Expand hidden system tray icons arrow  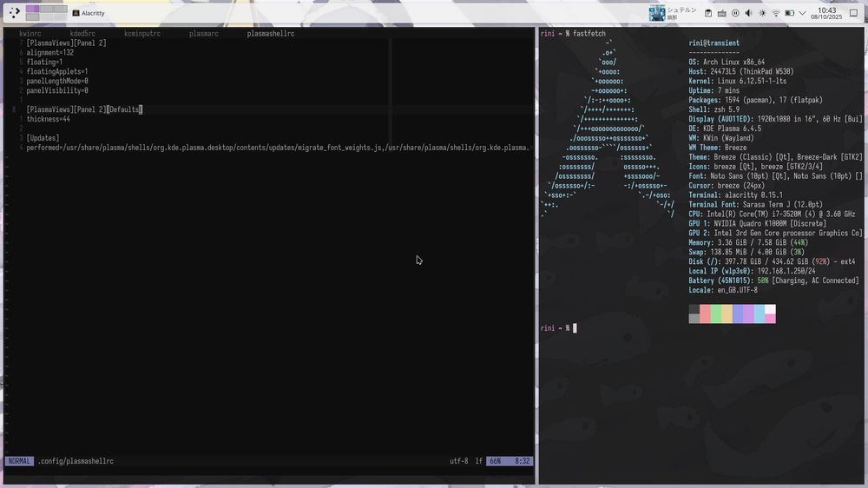click(x=802, y=13)
